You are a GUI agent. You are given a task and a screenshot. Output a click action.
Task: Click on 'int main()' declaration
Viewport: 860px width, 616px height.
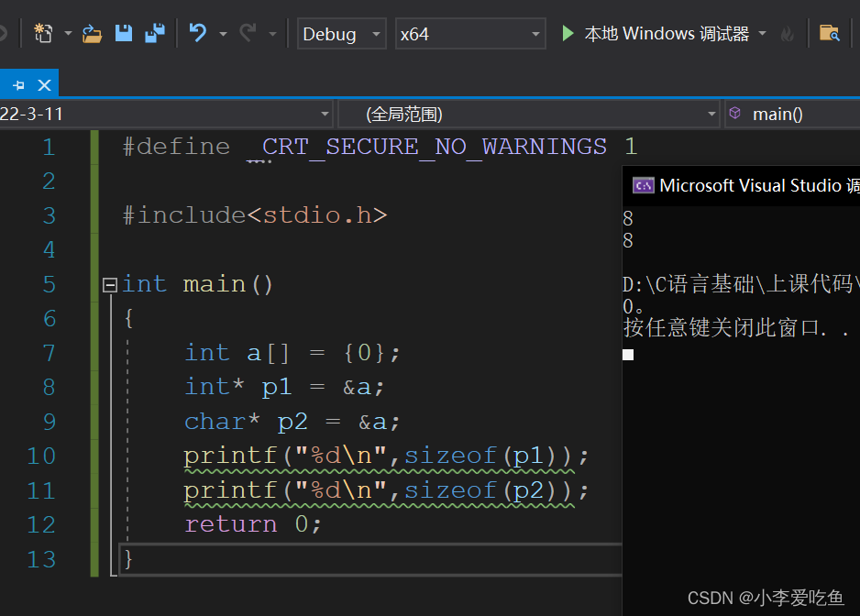tap(197, 284)
